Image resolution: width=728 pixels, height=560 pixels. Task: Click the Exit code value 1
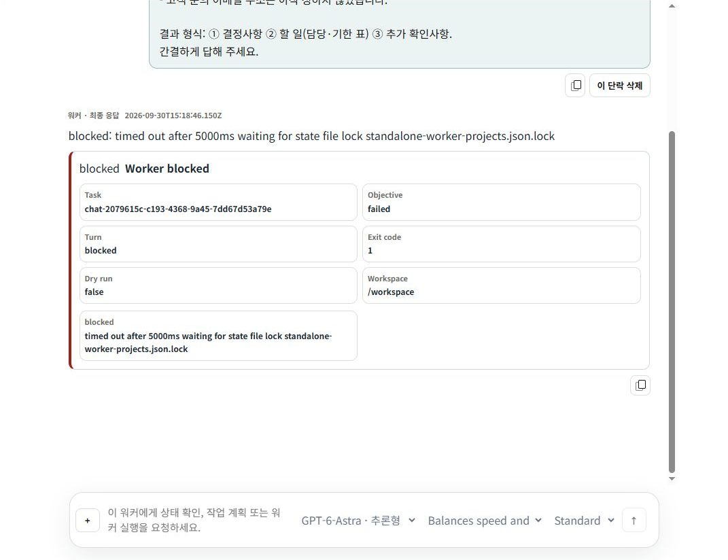[370, 250]
